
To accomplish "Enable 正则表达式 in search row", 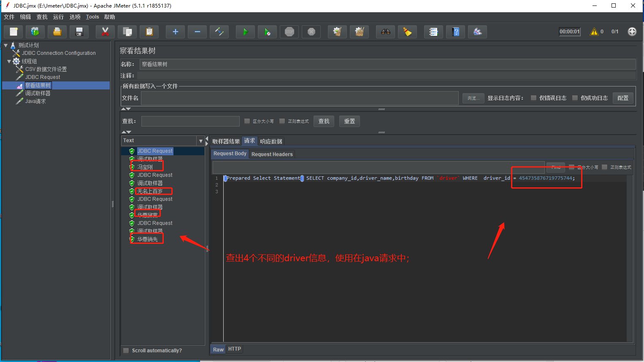I will pyautogui.click(x=282, y=121).
